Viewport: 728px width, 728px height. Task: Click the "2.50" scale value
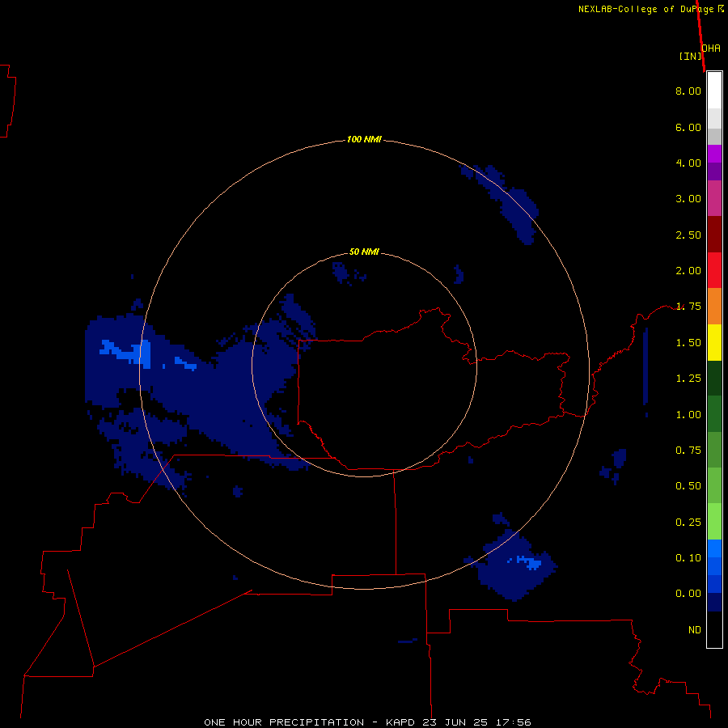[x=688, y=235]
